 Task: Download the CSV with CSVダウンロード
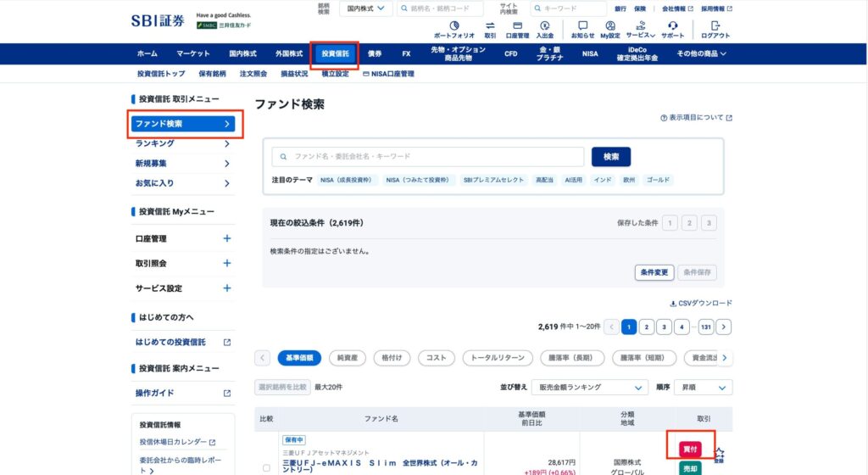coord(701,304)
